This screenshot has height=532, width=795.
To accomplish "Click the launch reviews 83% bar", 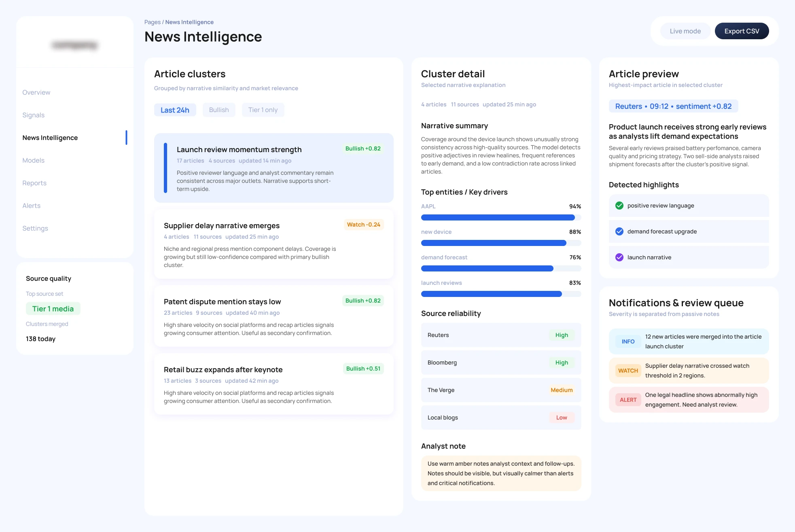I will pos(501,294).
